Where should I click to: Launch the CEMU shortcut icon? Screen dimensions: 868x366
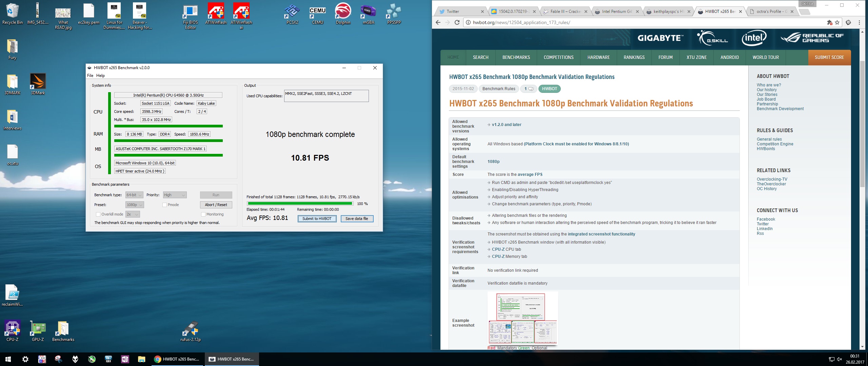tap(317, 14)
